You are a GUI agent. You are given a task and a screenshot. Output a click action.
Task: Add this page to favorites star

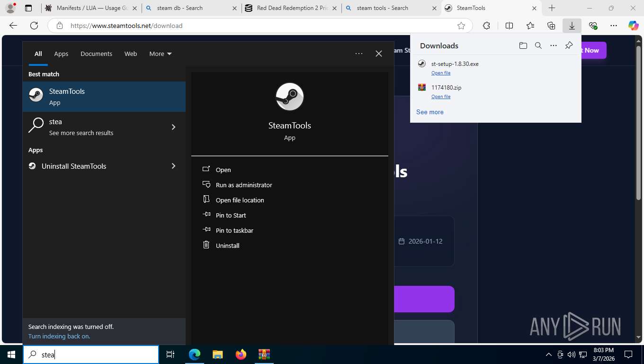pyautogui.click(x=461, y=26)
